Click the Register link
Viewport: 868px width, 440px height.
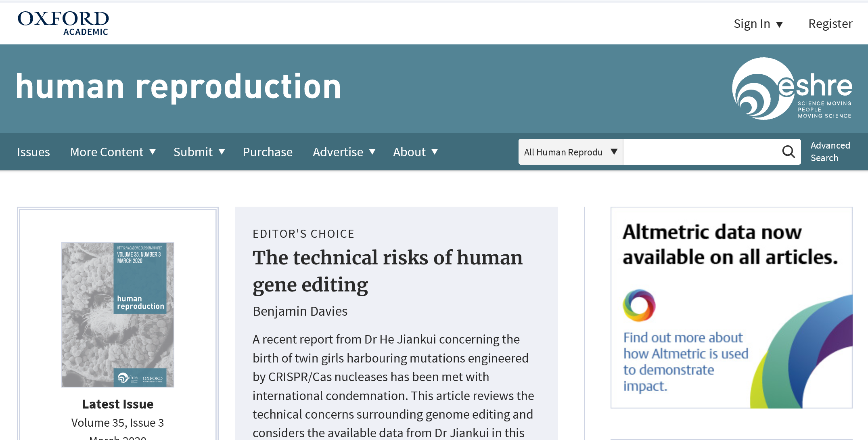[830, 24]
